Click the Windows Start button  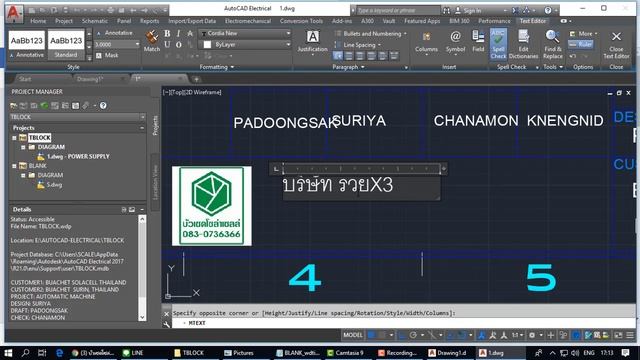pyautogui.click(x=8, y=353)
